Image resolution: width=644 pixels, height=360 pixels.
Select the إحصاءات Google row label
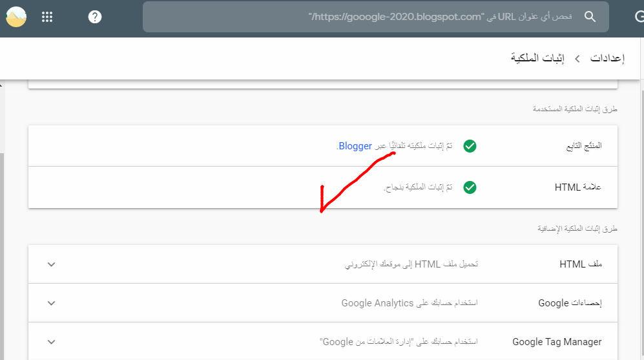(x=570, y=303)
